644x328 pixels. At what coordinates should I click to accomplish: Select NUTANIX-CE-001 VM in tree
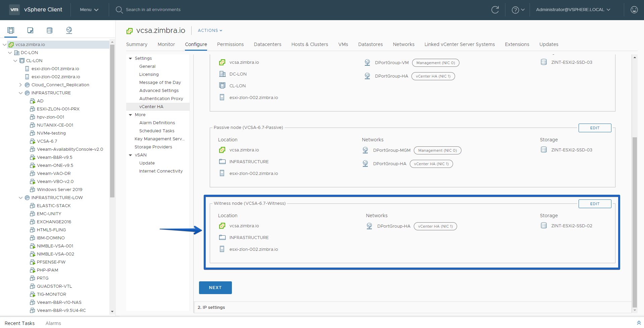tap(55, 125)
